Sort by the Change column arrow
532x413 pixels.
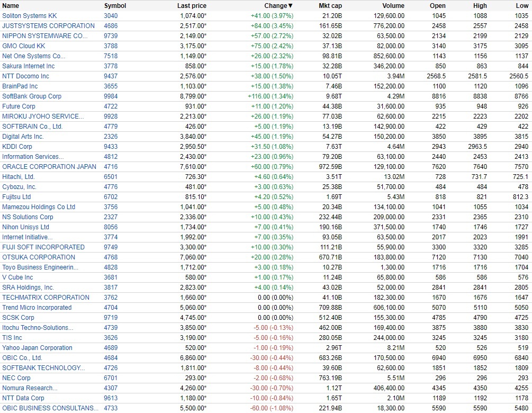[x=290, y=6]
